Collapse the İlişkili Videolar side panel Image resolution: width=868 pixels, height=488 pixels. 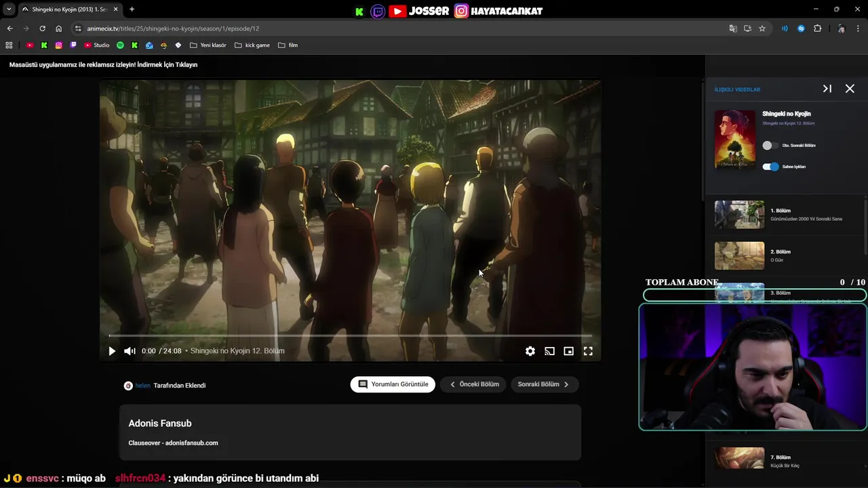(x=827, y=89)
